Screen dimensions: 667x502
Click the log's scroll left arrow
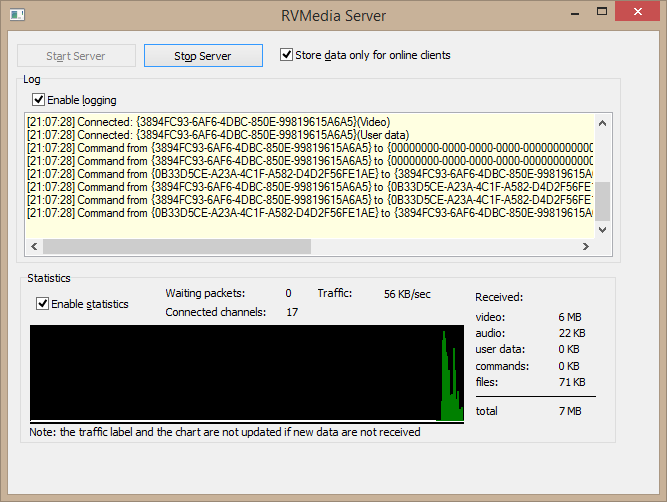34,247
